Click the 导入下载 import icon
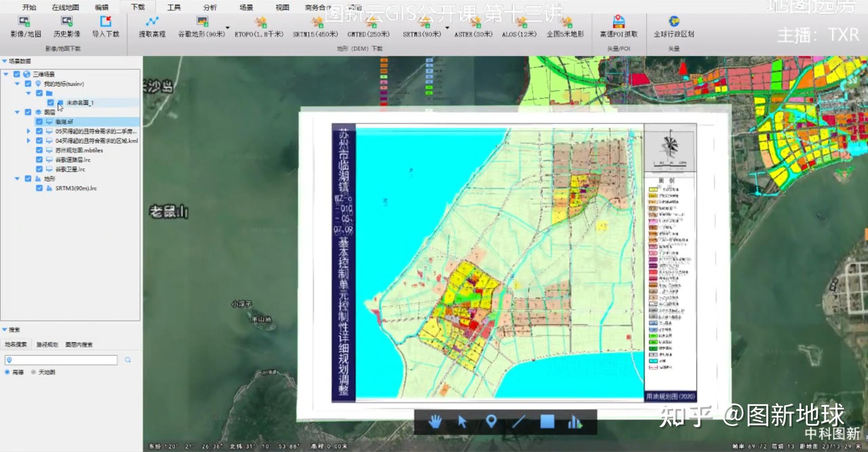Viewport: 868px width, 452px height. pyautogui.click(x=105, y=22)
